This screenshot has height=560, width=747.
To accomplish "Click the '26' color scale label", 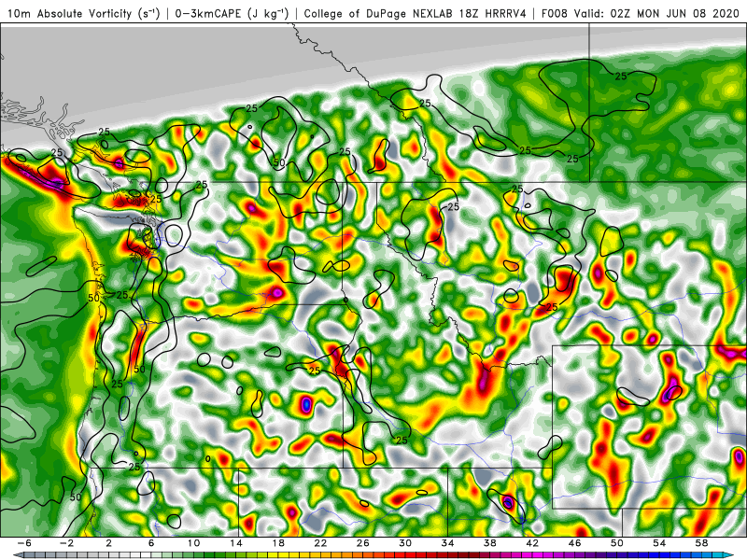I will 363,543.
